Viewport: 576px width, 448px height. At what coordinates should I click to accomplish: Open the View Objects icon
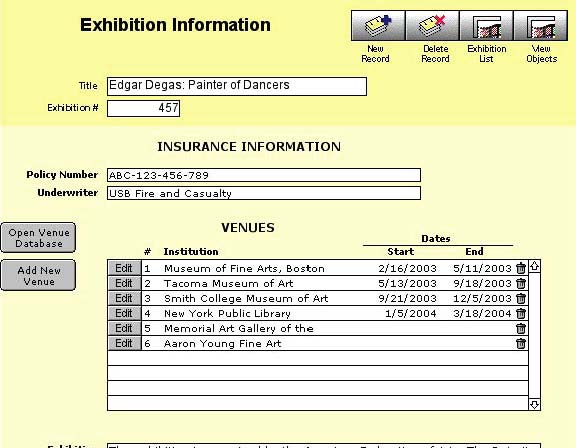(540, 25)
